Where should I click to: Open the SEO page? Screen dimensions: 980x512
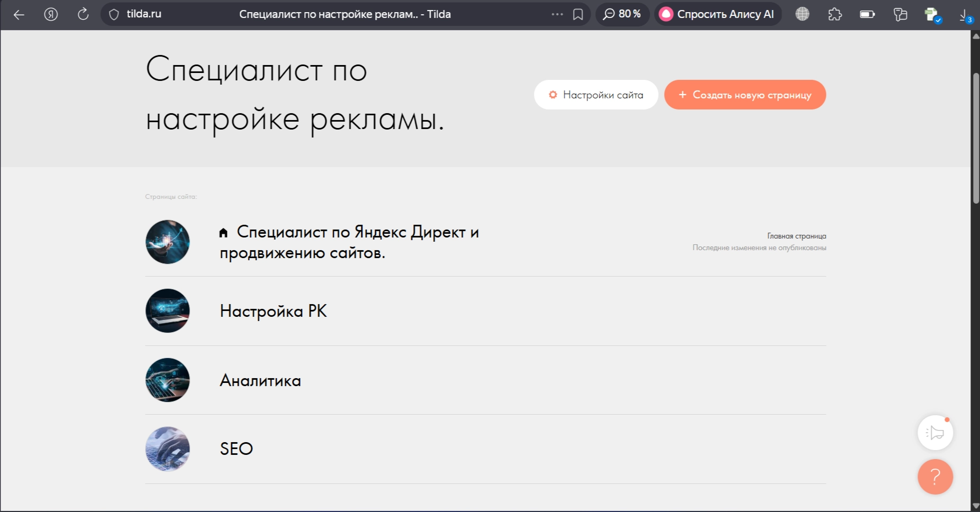point(236,449)
